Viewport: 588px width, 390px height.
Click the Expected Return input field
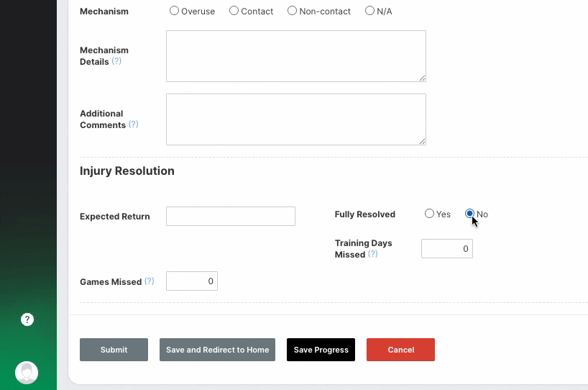[x=231, y=216]
